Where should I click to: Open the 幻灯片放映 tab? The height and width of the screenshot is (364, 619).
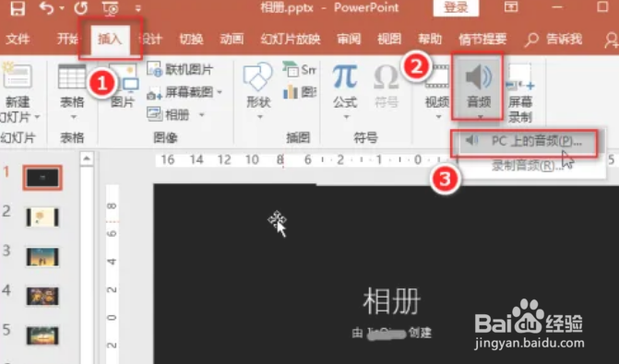click(x=291, y=39)
